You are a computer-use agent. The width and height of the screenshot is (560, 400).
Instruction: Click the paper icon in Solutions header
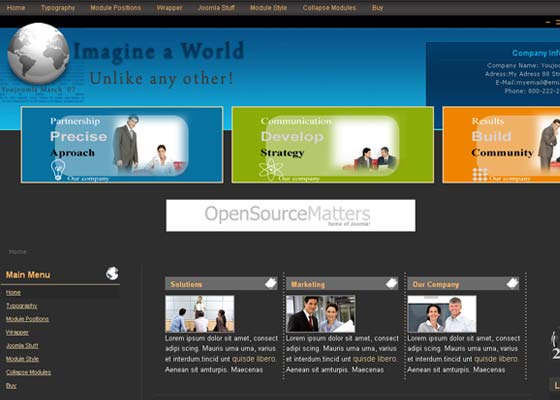coord(271,283)
